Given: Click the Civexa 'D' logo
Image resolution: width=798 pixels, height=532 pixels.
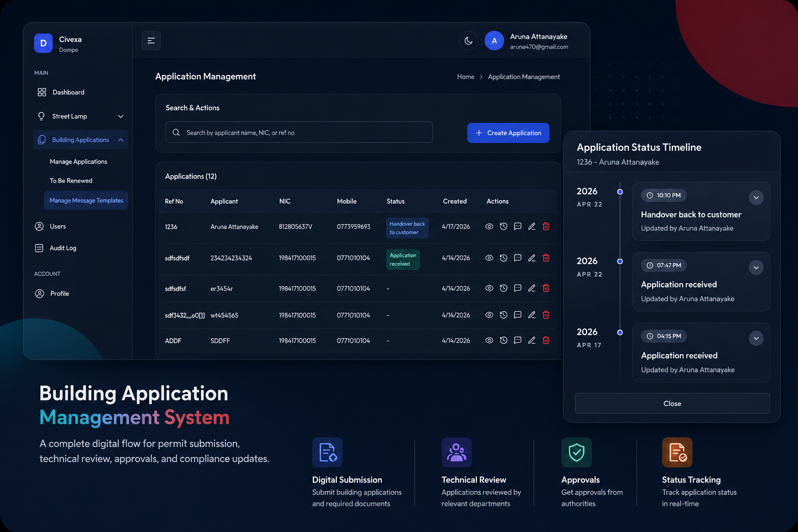Looking at the screenshot, I should click(44, 44).
